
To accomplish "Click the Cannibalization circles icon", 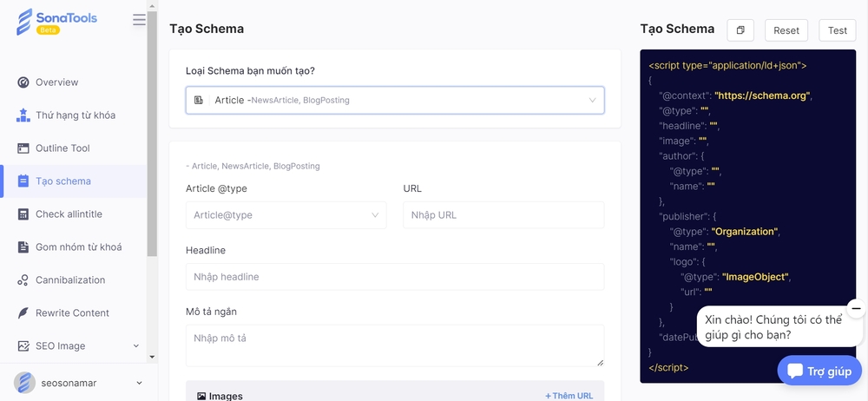I will point(23,280).
